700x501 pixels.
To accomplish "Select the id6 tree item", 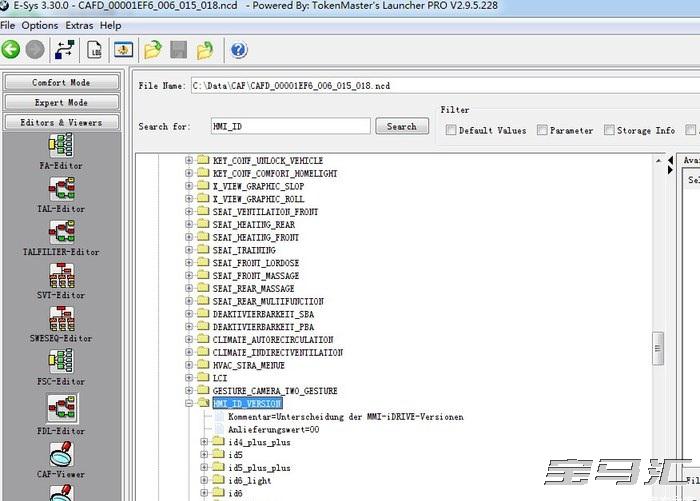I will tap(235, 493).
